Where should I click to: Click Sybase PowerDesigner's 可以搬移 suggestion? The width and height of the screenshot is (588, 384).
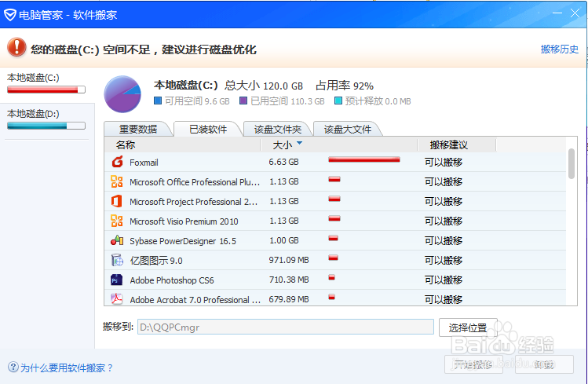pos(444,240)
